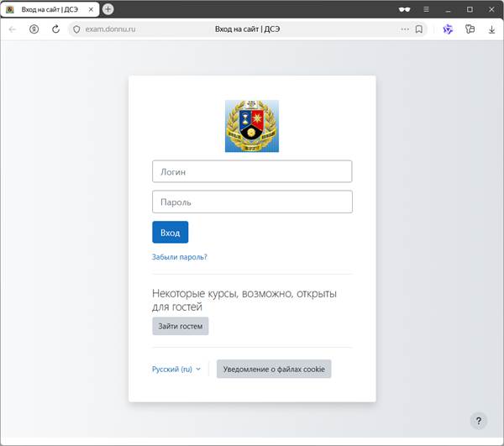
Task: Open the downloads arrow icon
Action: 491,29
